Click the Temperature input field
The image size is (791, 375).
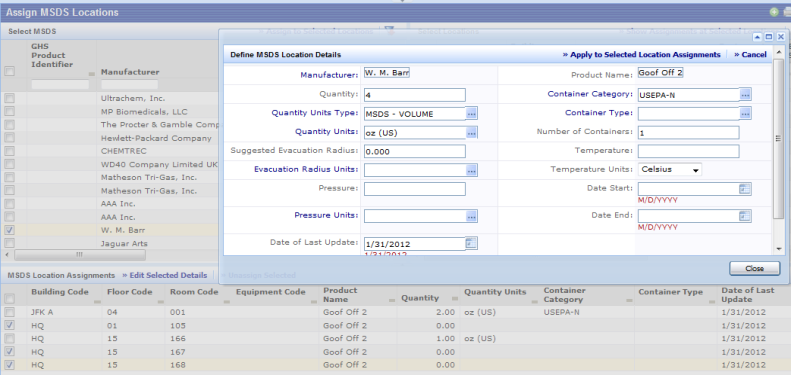pos(689,151)
